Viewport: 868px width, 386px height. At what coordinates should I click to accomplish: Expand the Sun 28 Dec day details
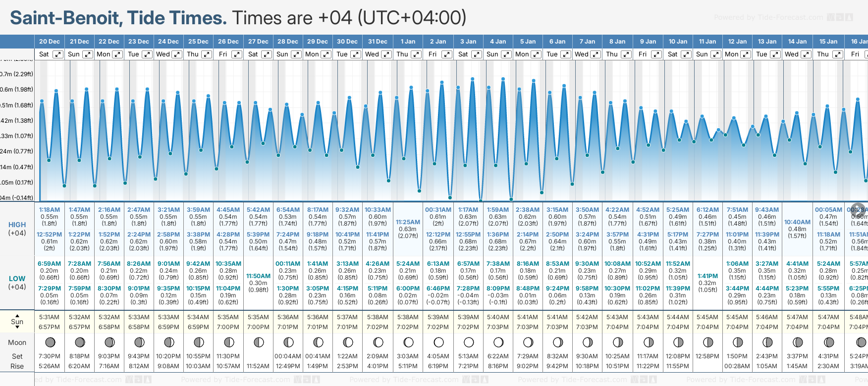[296, 54]
